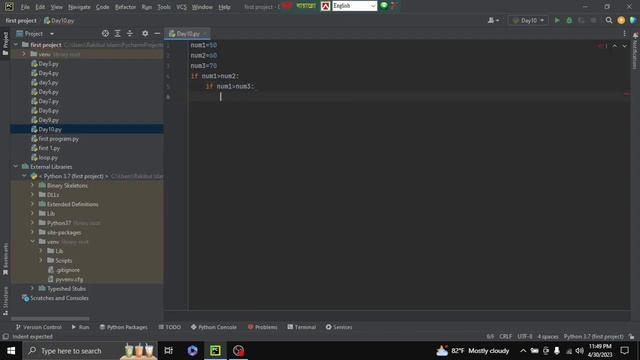The image size is (640, 360).
Task: Open the VCS menu
Action: click(181, 7)
